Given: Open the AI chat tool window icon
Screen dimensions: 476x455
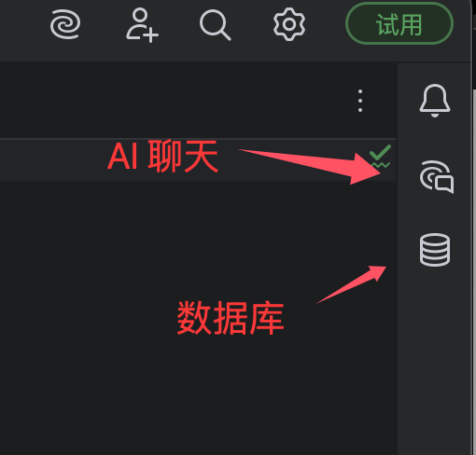Looking at the screenshot, I should [436, 176].
